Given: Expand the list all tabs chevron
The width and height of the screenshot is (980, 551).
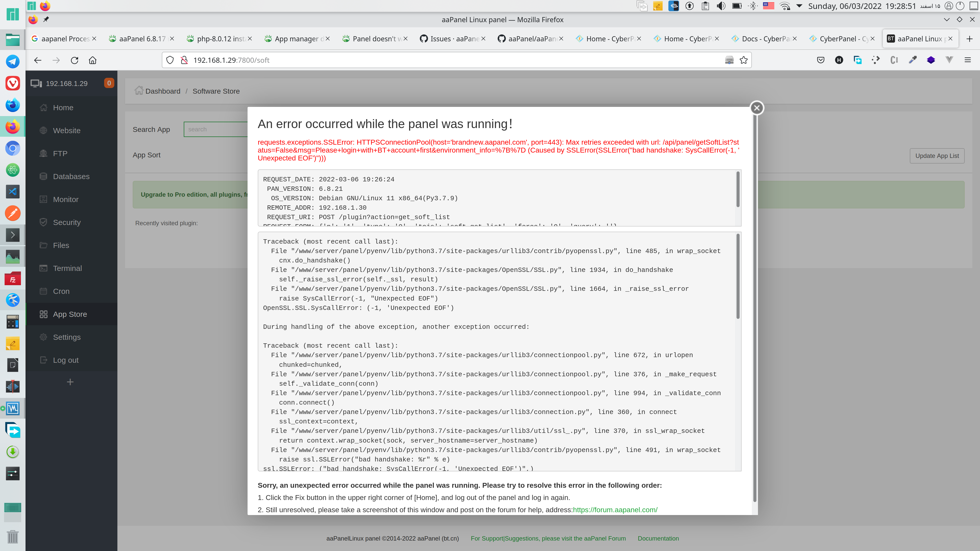Looking at the screenshot, I should 947,19.
